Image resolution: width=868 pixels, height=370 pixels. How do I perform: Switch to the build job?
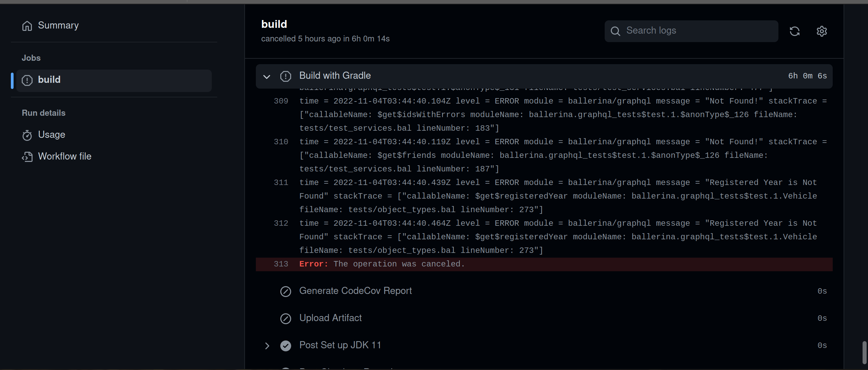[x=50, y=80]
